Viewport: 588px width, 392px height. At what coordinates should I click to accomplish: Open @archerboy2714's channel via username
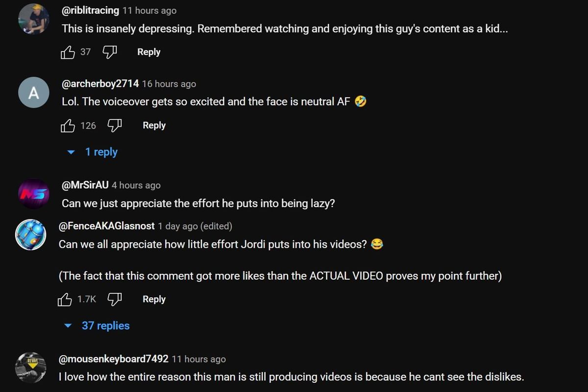click(x=100, y=84)
